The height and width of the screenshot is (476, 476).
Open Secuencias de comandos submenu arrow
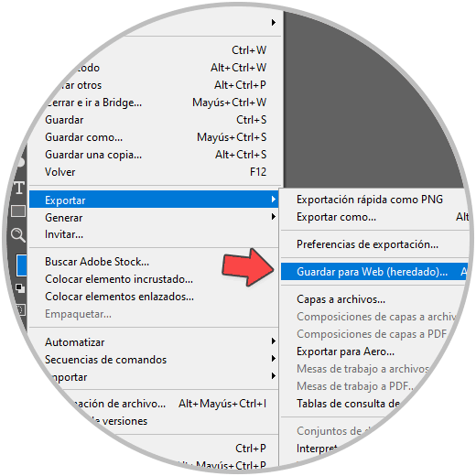[x=274, y=359]
